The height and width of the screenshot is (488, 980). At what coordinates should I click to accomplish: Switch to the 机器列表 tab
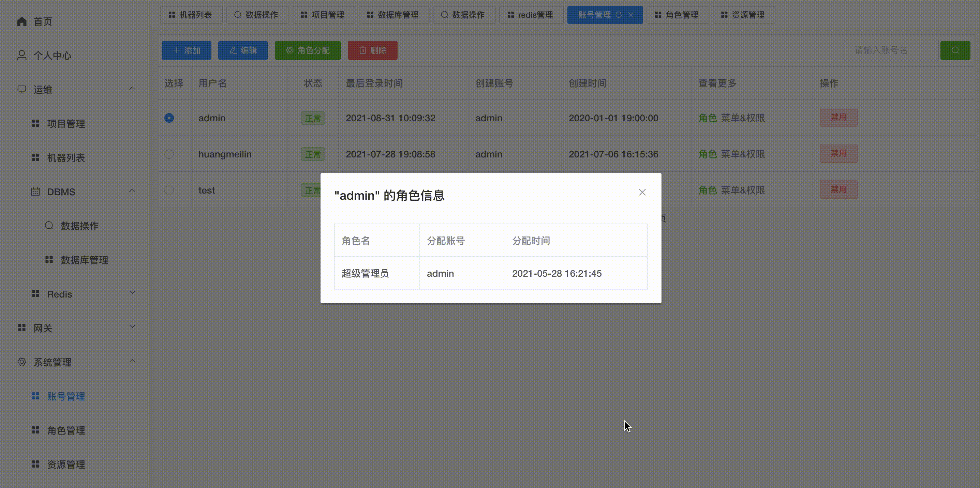pos(191,15)
